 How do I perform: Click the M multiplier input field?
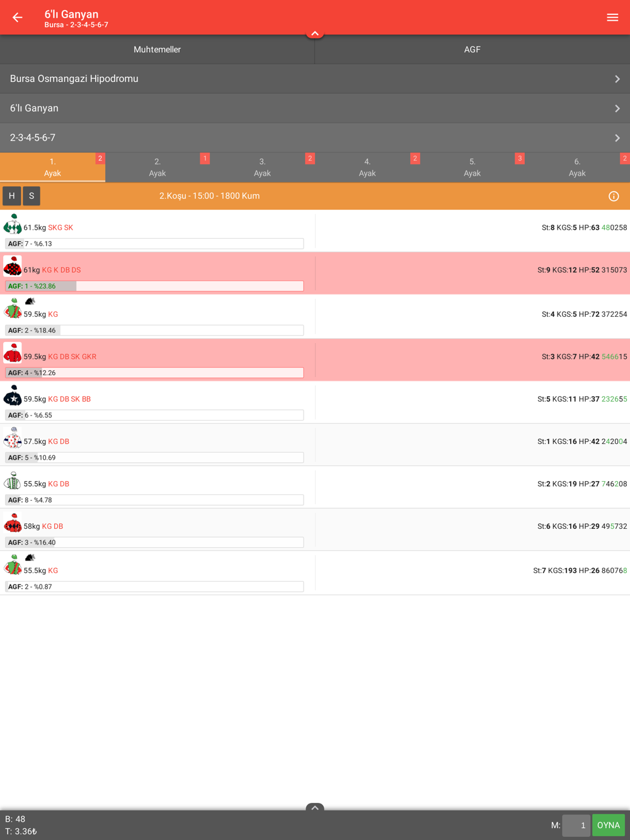click(x=576, y=825)
